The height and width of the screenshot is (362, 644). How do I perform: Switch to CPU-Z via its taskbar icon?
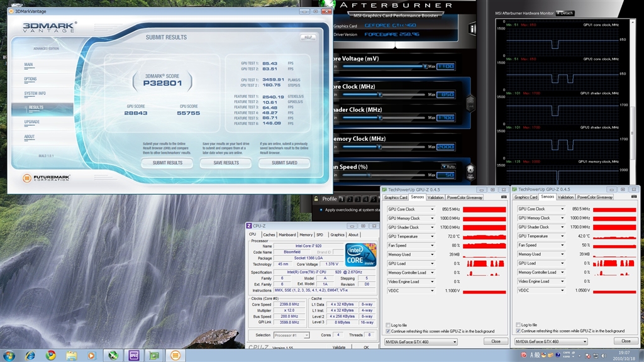click(x=134, y=356)
